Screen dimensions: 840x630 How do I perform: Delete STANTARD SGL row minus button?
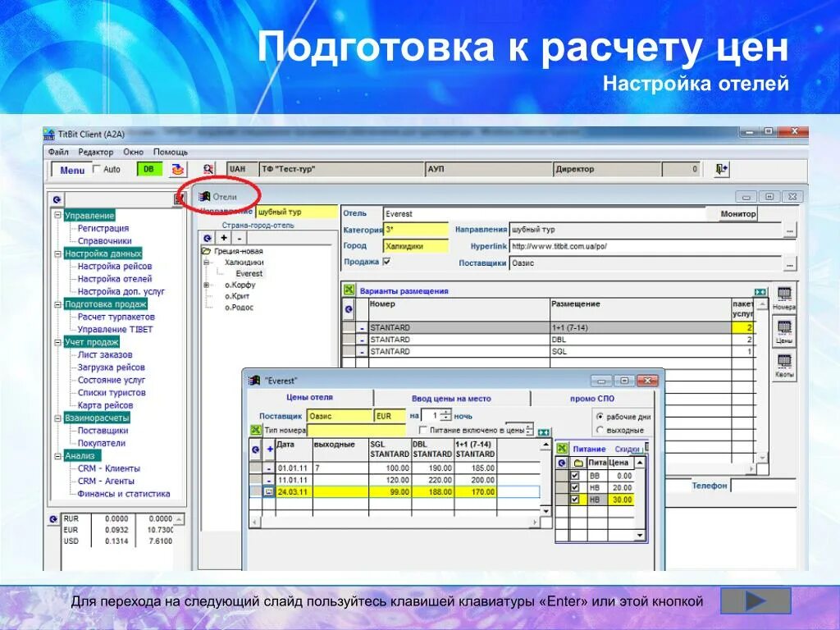click(x=362, y=352)
